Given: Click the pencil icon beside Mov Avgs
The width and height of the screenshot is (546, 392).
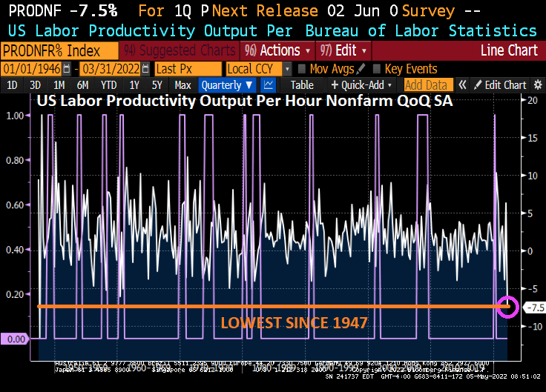Looking at the screenshot, I should (x=361, y=68).
